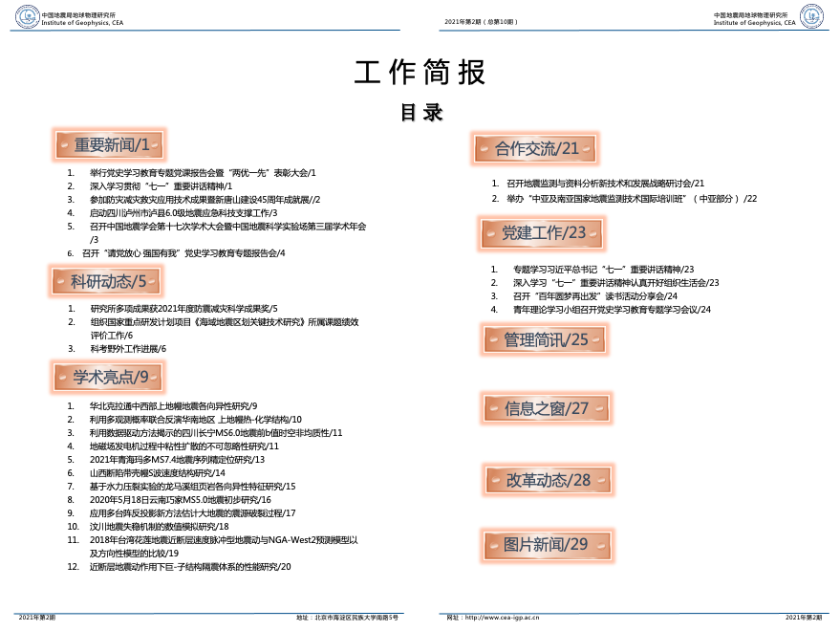Go to the 党建工作/23 section banner
The width and height of the screenshot is (840, 631).
click(544, 232)
